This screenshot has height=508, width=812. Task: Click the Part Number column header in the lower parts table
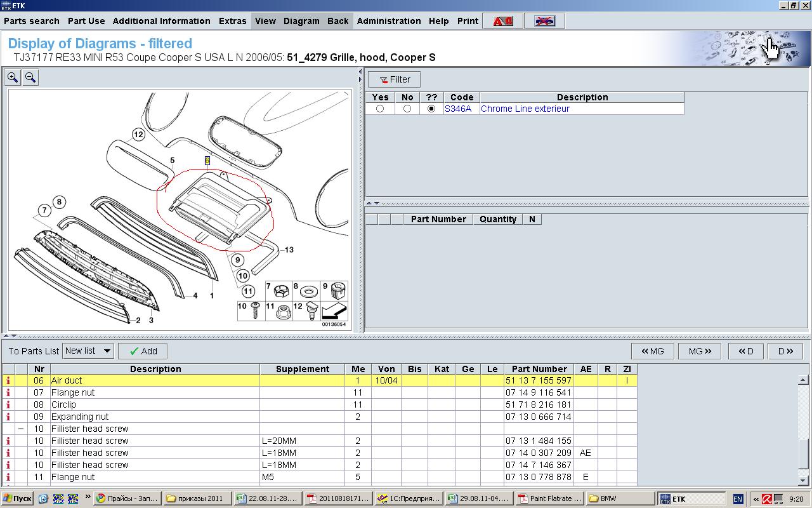pos(539,369)
